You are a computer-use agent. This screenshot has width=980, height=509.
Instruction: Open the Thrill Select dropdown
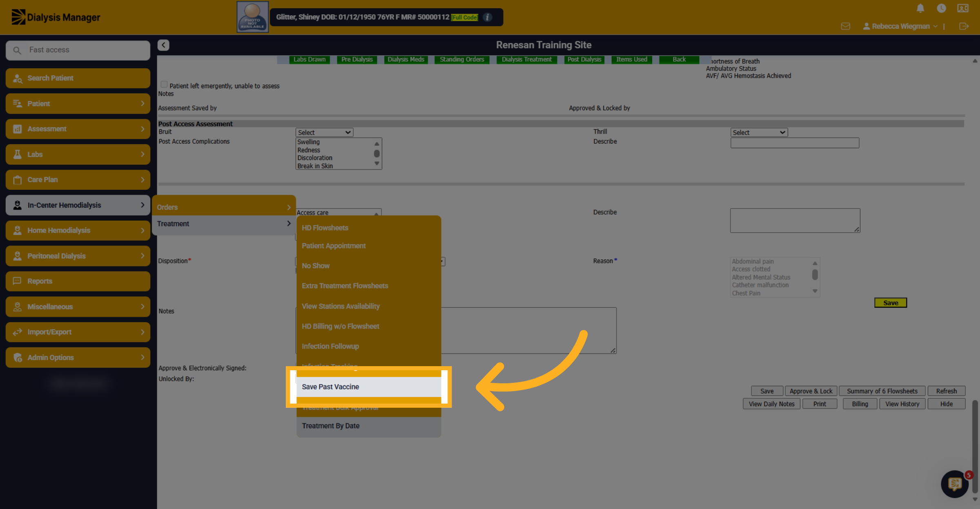759,132
